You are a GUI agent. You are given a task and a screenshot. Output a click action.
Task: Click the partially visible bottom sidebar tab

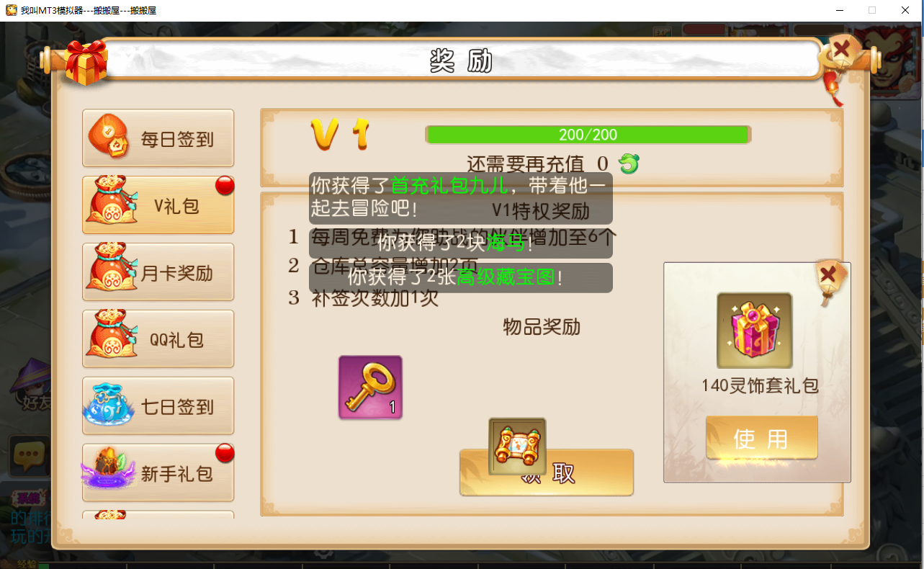(x=158, y=515)
